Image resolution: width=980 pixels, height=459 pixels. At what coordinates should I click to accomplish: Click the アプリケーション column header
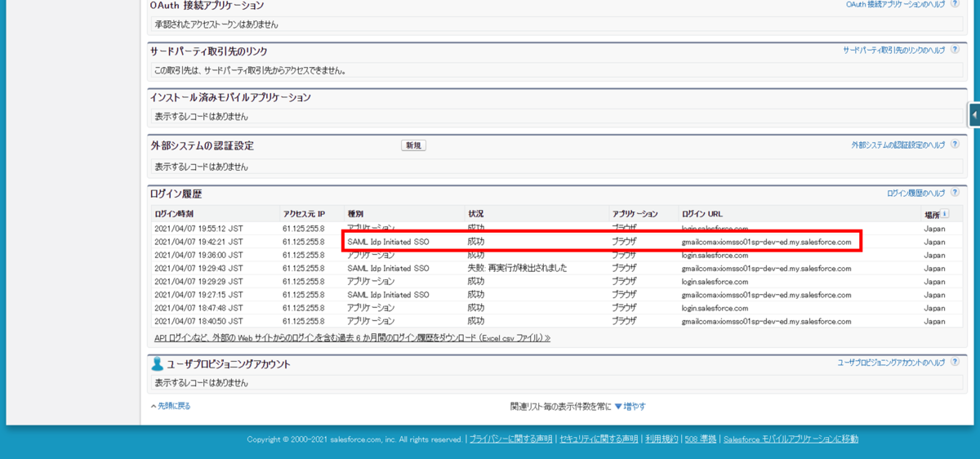(x=635, y=214)
